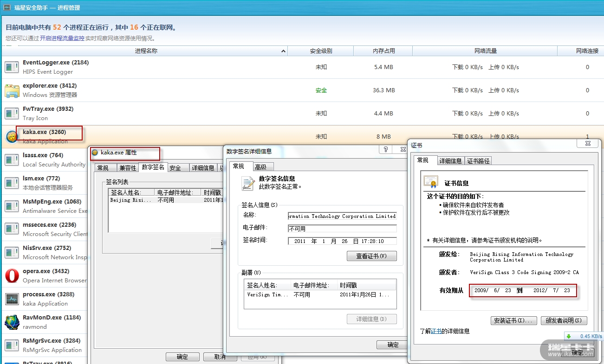The image size is (604, 364).
Task: Click the red Opera browser icon
Action: tap(12, 276)
